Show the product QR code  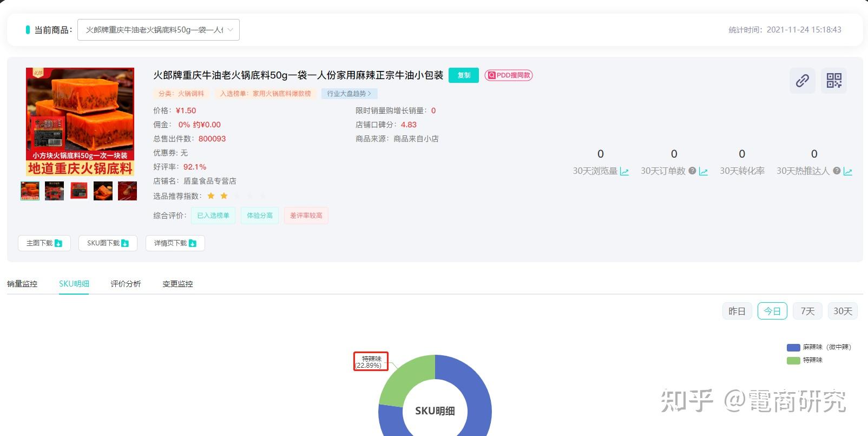pos(834,81)
